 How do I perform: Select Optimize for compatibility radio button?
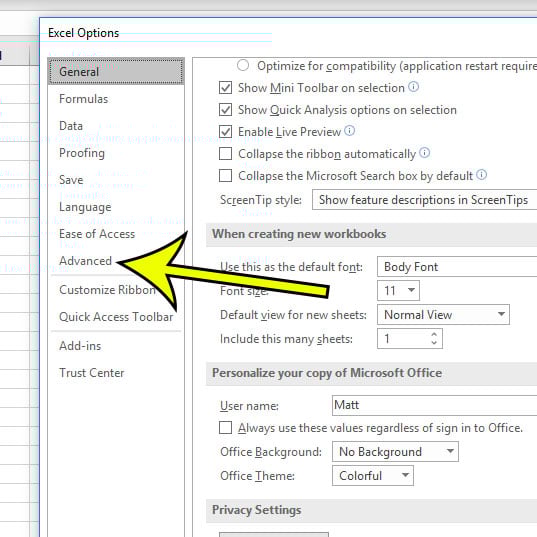point(243,65)
